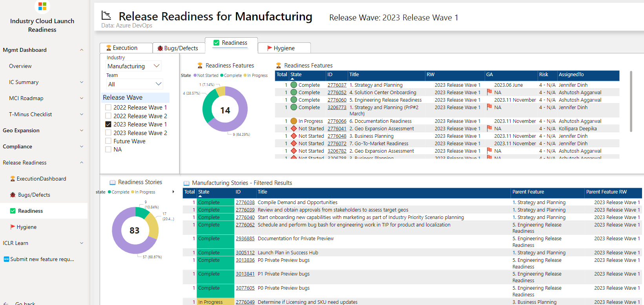
Task: Check the 2022 Release Wave 2 checkbox
Action: coord(108,116)
